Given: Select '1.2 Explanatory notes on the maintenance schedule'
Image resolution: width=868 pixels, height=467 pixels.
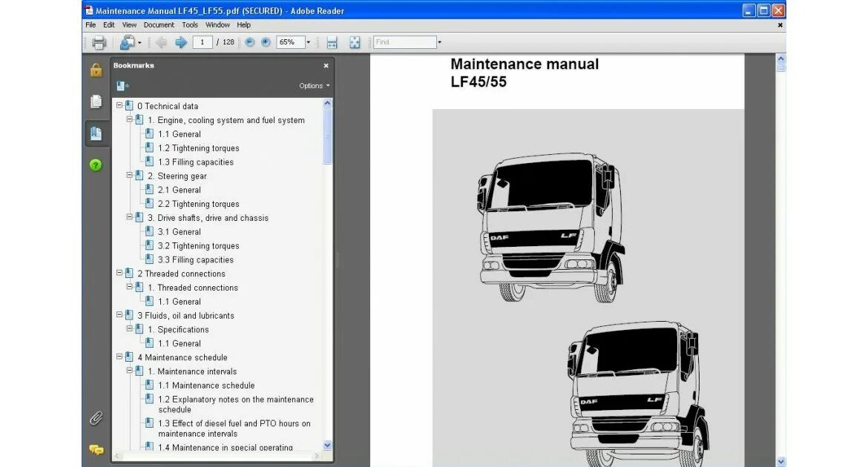Looking at the screenshot, I should [236, 405].
